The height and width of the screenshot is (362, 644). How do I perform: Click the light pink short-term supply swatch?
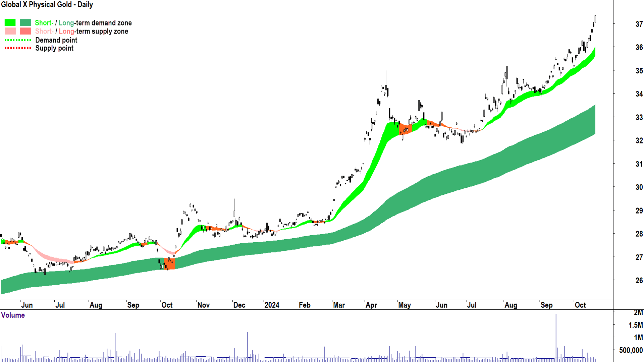(x=10, y=31)
